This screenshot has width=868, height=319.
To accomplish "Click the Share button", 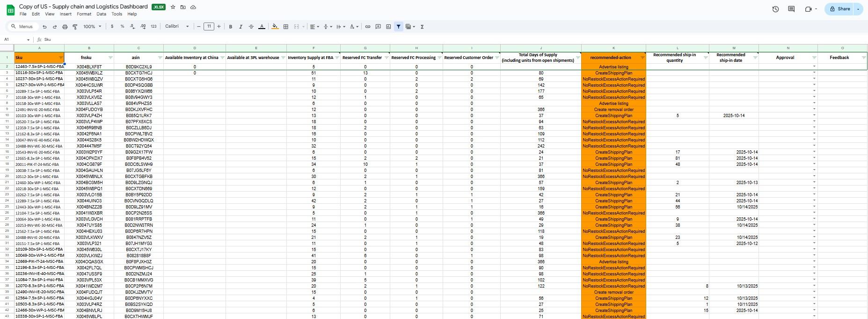I will click(840, 9).
